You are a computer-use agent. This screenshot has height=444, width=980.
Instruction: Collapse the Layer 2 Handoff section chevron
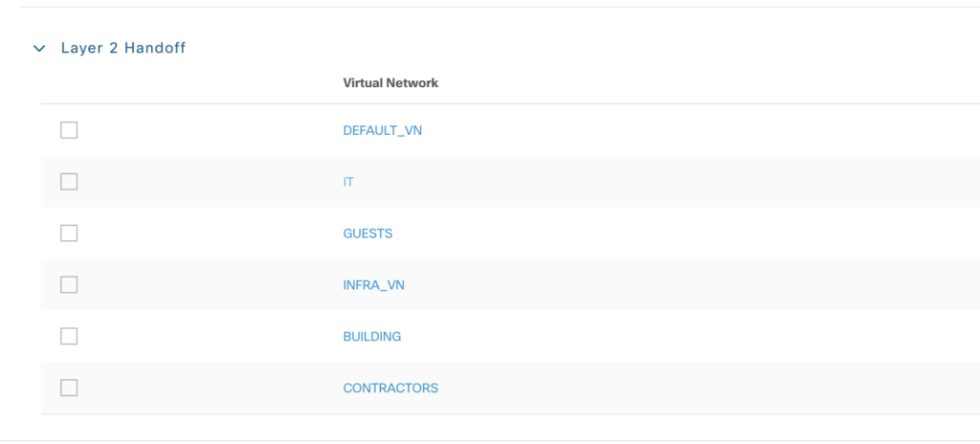(39, 48)
